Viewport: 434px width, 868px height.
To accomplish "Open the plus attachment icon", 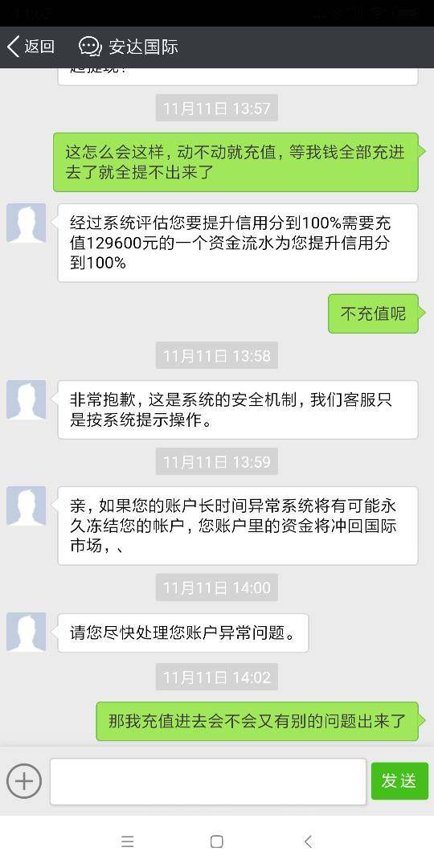I will 24,781.
